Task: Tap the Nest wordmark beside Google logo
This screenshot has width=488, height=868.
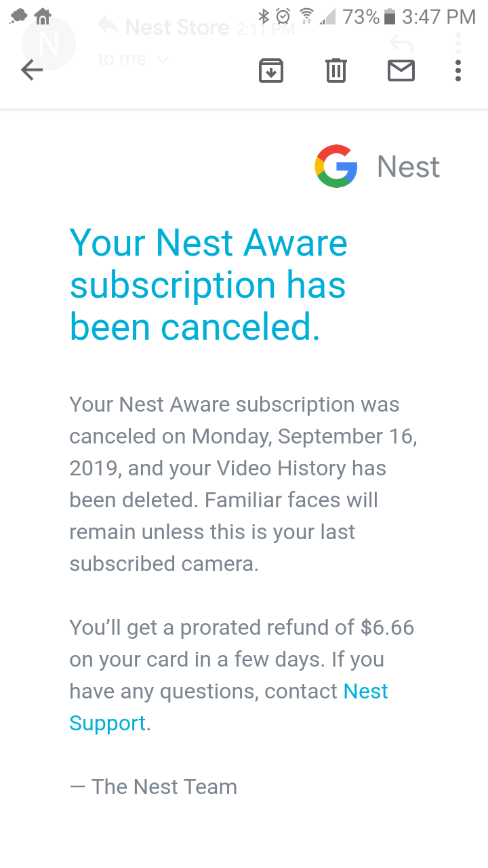Action: click(x=408, y=167)
